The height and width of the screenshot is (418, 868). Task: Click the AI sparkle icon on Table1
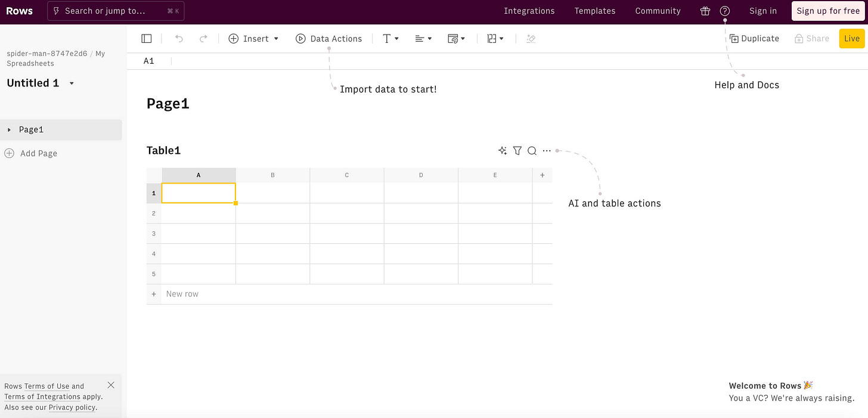[503, 151]
